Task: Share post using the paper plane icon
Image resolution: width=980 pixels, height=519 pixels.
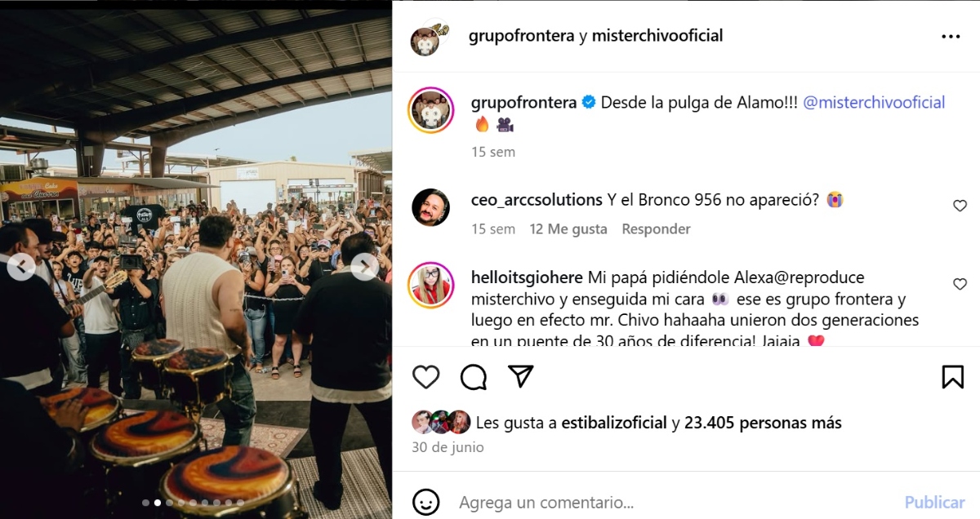Action: (521, 376)
